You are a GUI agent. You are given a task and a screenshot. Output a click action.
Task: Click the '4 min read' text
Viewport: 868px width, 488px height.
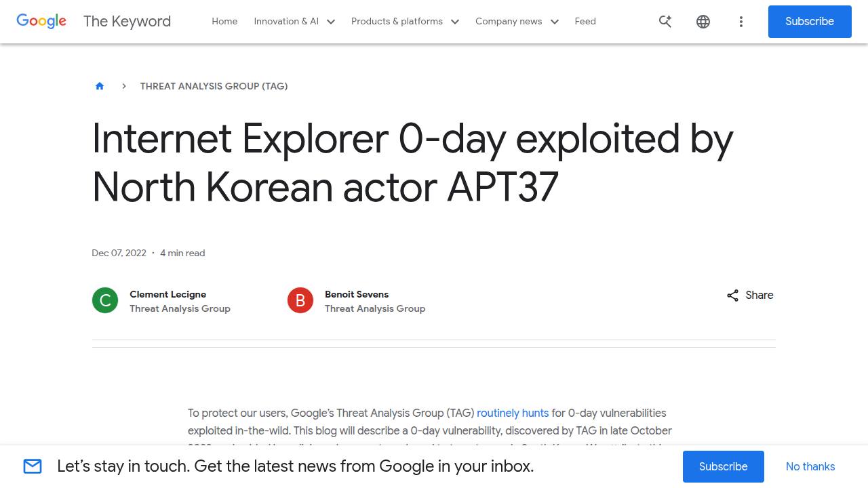182,253
